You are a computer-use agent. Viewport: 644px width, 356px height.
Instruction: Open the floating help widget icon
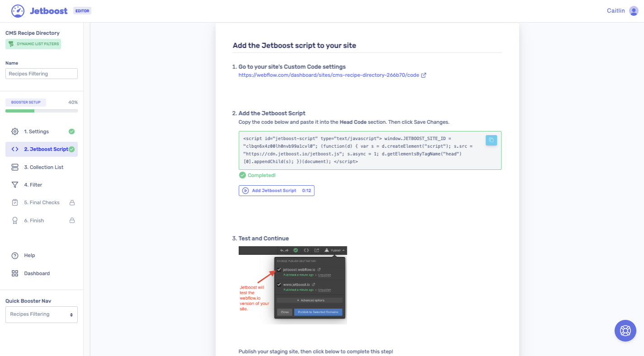point(625,330)
